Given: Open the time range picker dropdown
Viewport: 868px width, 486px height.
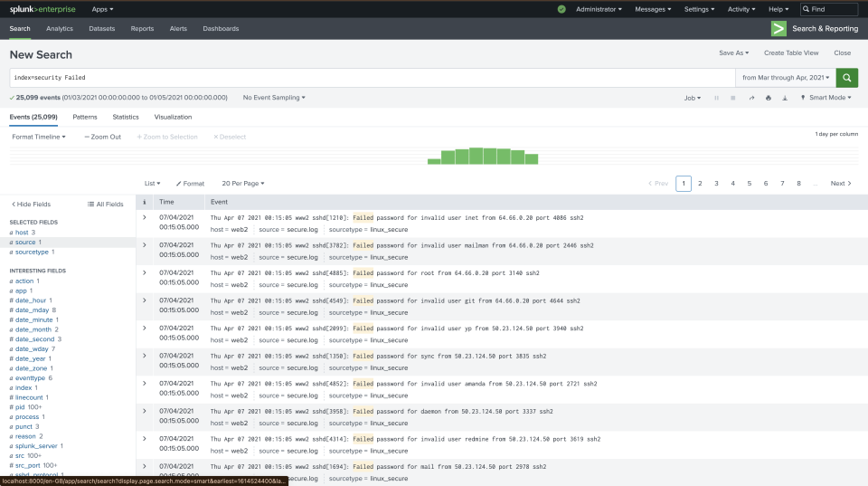Looking at the screenshot, I should point(786,78).
